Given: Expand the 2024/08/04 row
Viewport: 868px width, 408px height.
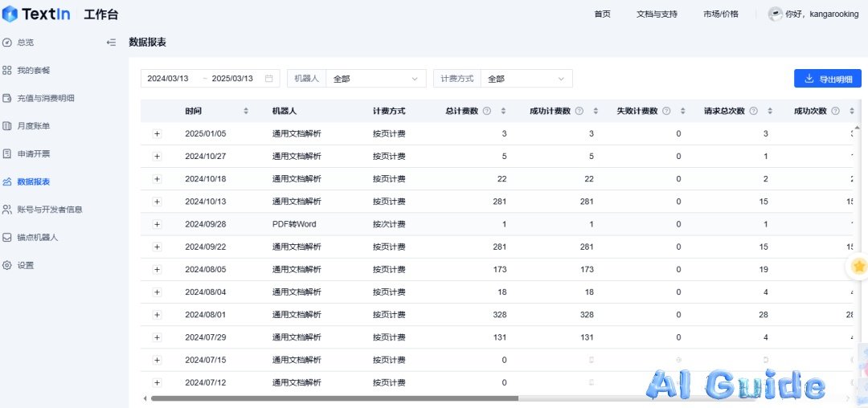Looking at the screenshot, I should pos(158,292).
